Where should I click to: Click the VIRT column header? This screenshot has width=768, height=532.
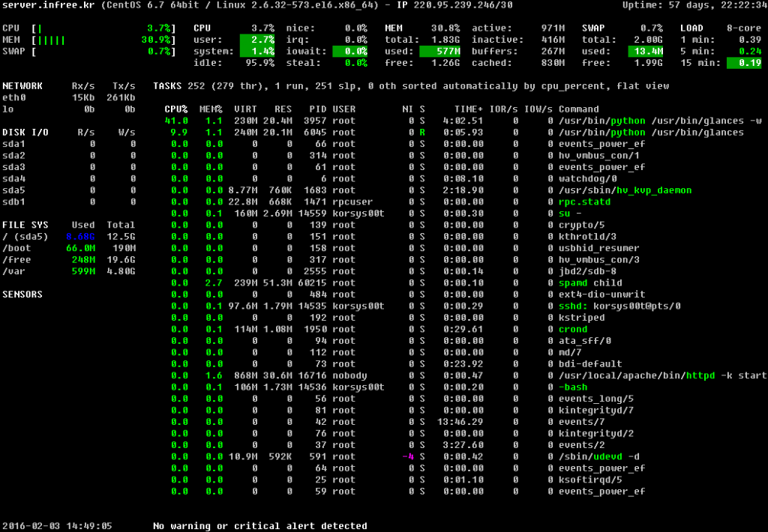[246, 109]
